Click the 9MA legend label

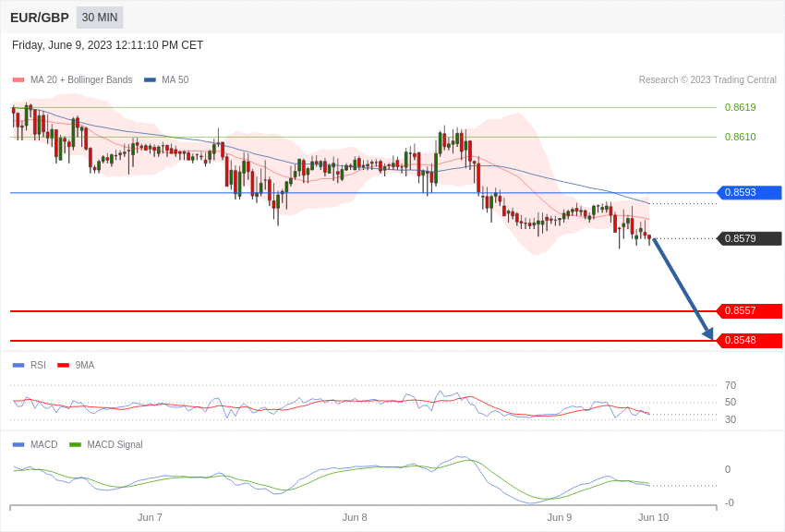85,365
